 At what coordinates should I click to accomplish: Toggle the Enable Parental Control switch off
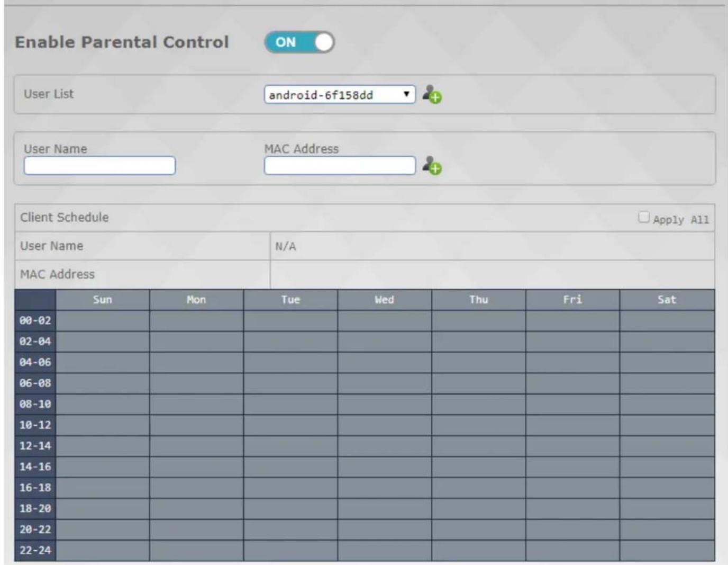click(299, 42)
